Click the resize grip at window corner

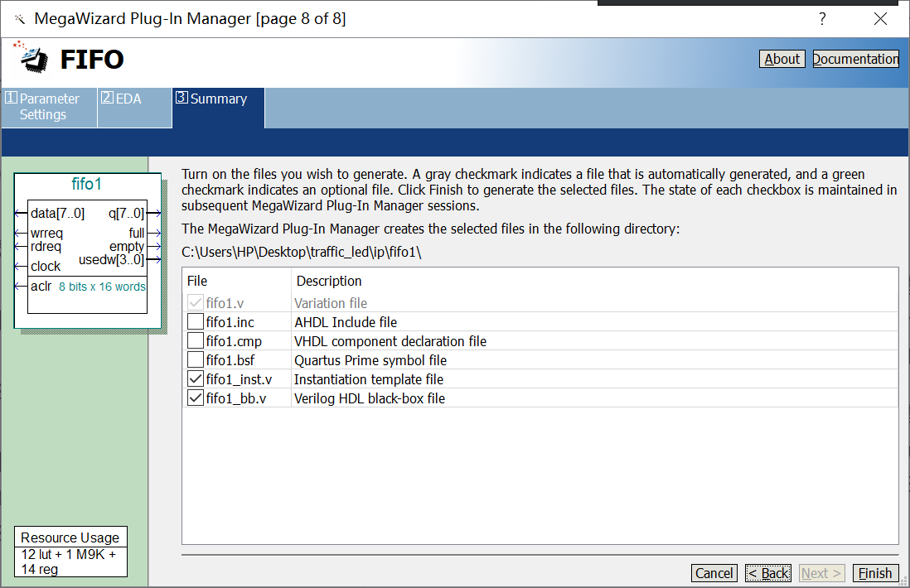coord(903,581)
